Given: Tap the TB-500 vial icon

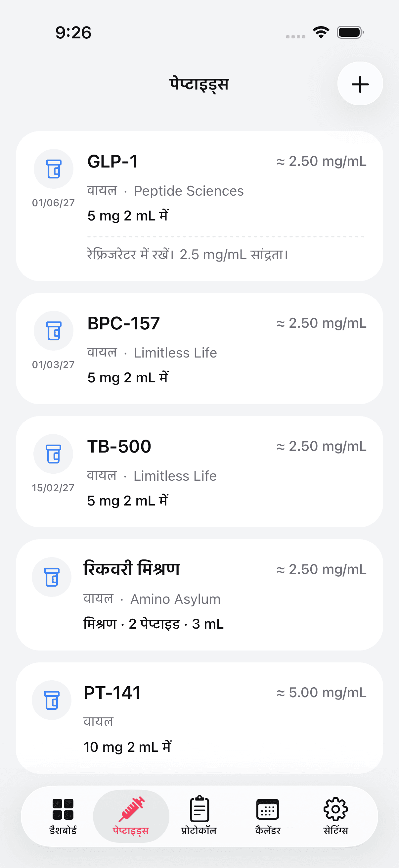Looking at the screenshot, I should [x=54, y=454].
